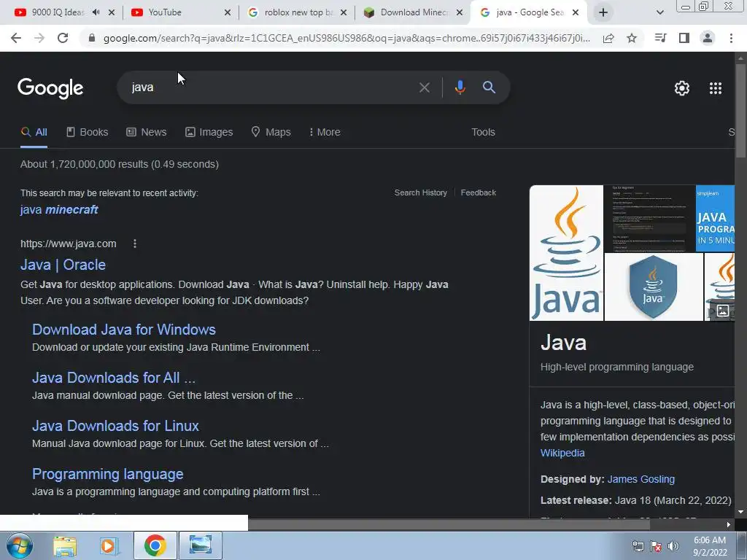Viewport: 747px width, 560px height.
Task: Open the Java shield logo thumbnail
Action: coord(653,287)
